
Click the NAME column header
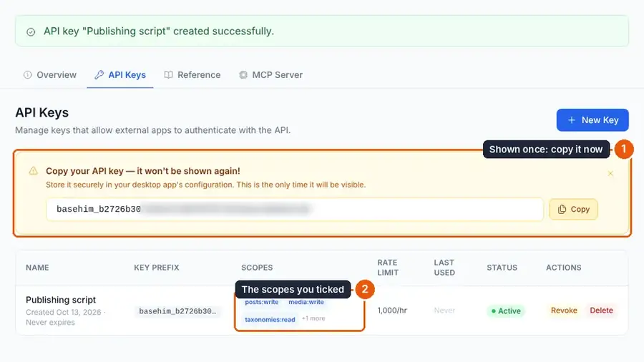pyautogui.click(x=37, y=268)
